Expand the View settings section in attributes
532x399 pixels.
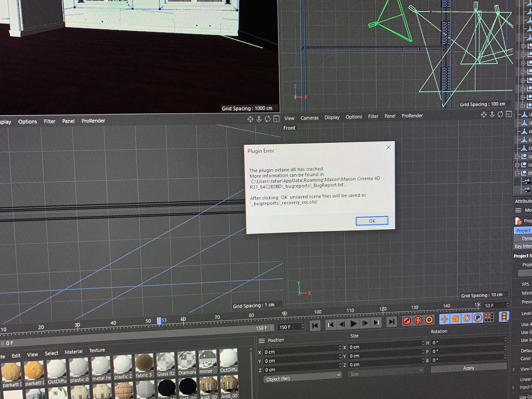(x=514, y=369)
